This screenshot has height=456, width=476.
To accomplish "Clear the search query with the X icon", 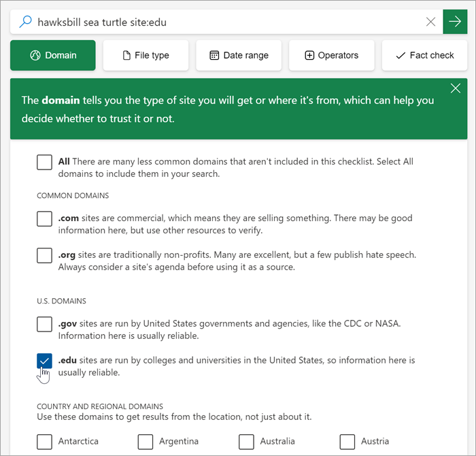I will 430,22.
